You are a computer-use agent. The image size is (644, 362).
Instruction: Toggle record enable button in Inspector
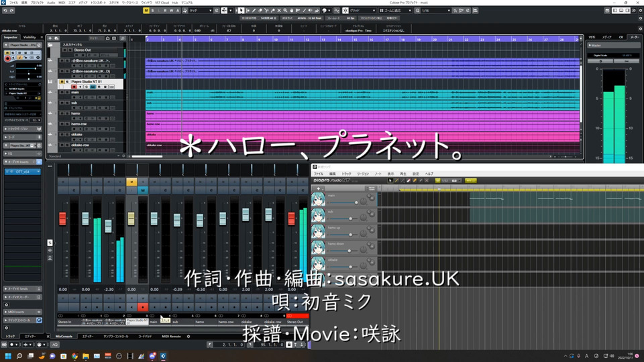[x=7, y=59]
